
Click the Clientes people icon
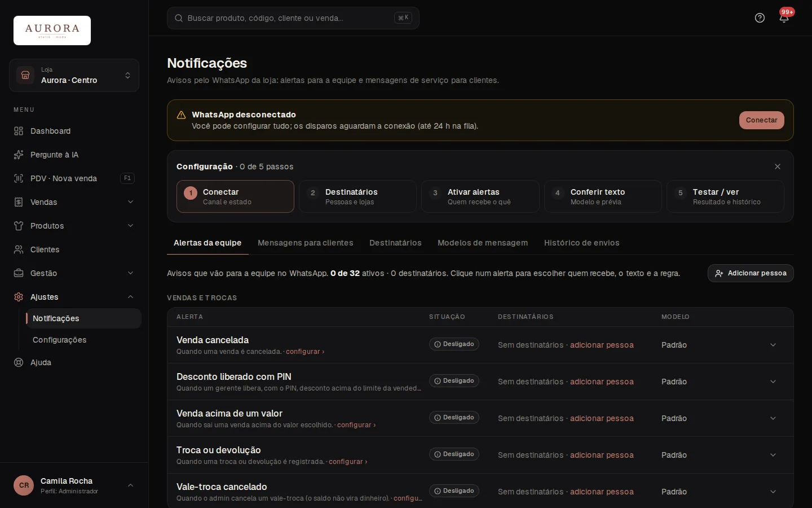[19, 249]
